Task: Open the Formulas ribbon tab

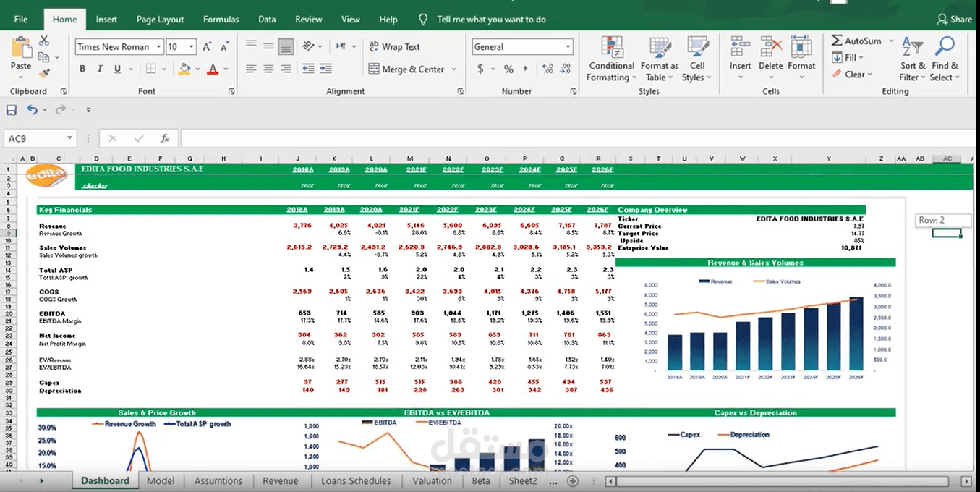Action: [x=221, y=20]
